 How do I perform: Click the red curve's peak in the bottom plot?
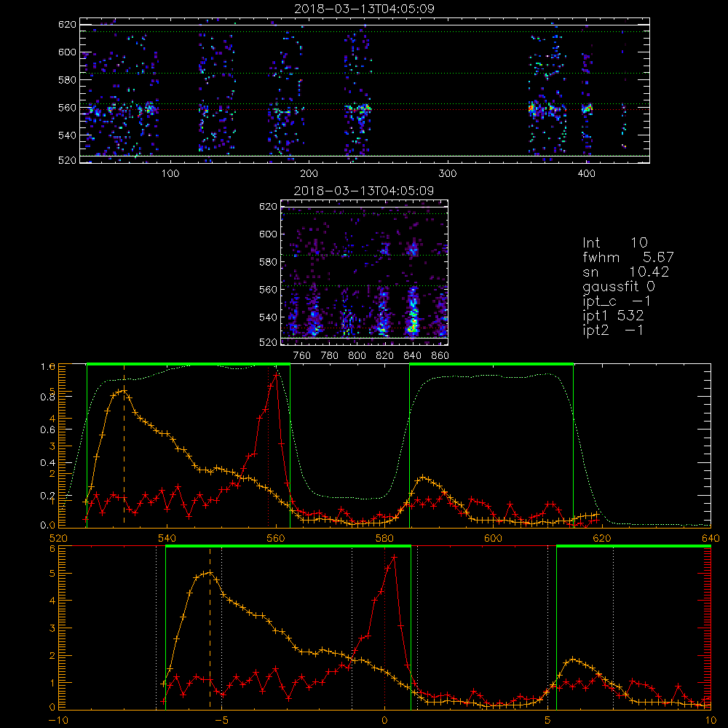[x=394, y=557]
